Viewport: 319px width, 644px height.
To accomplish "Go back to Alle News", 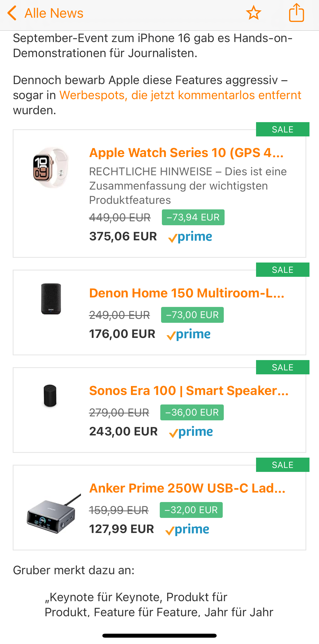I will [54, 13].
